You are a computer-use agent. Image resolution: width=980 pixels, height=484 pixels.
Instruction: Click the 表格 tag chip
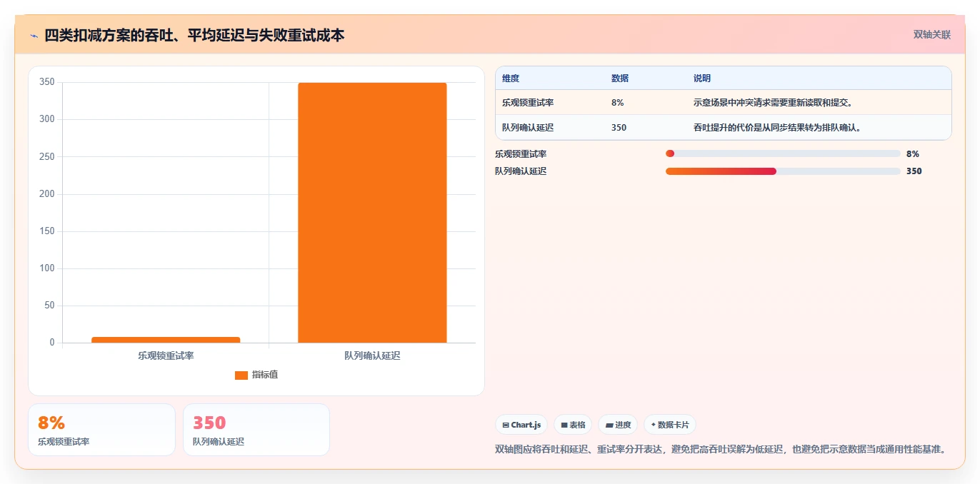[x=573, y=425]
